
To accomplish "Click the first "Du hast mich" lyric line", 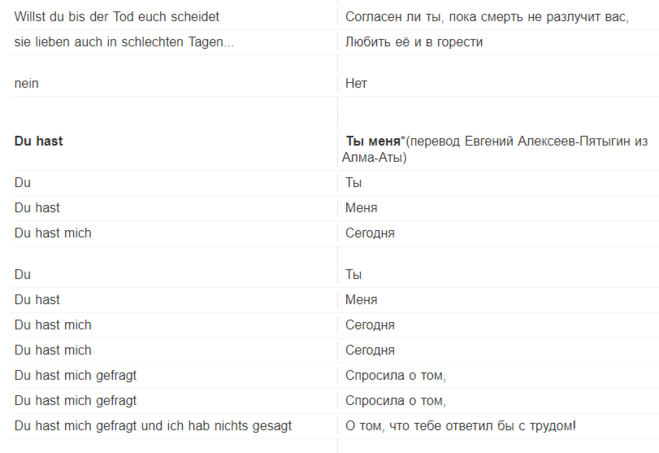I will [52, 233].
